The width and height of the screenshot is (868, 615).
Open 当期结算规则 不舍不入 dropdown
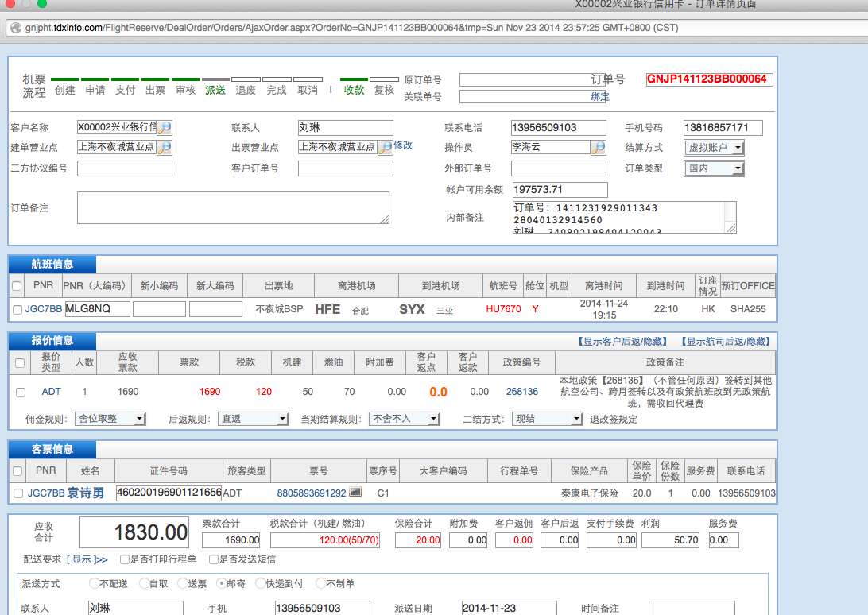(404, 419)
